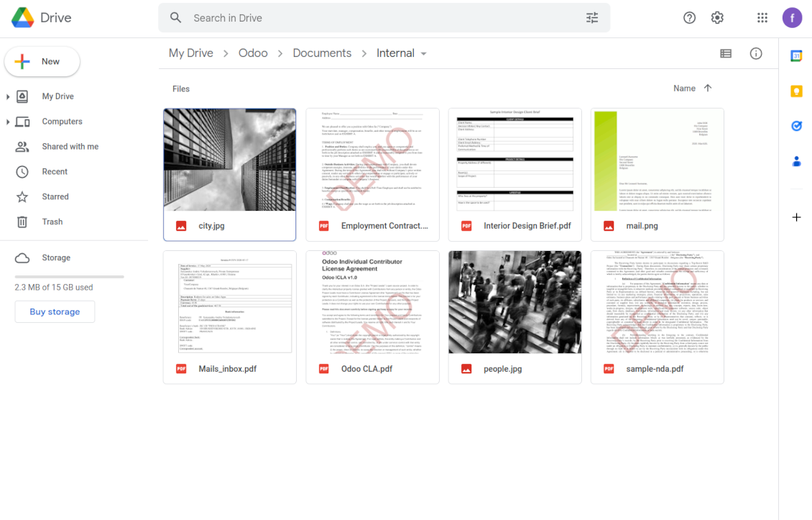
Task: Select the people.jpg thumbnail preview
Action: [x=515, y=302]
